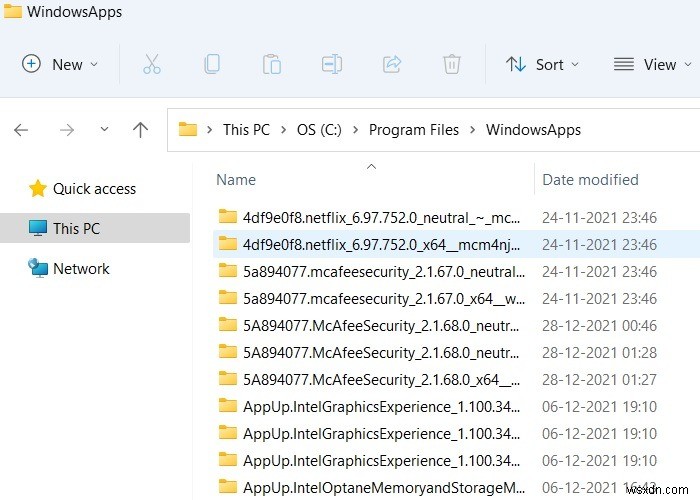The image size is (700, 500).
Task: Open the recent locations chevron
Action: click(104, 129)
